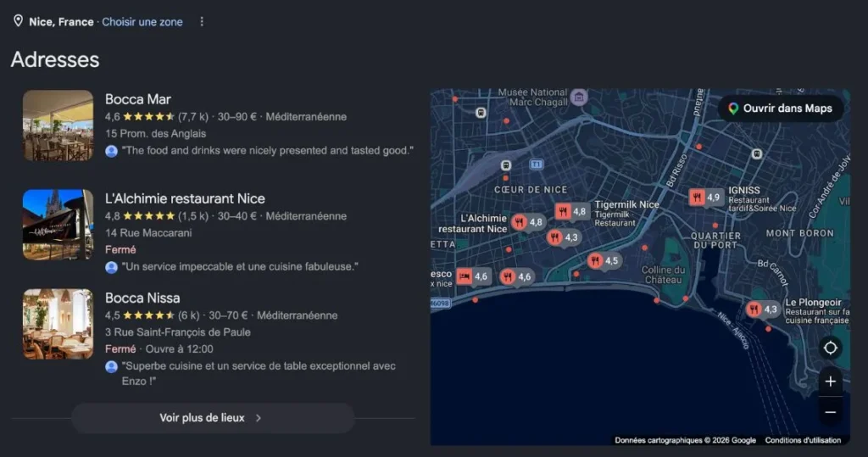Click the address 15 Prom. des Anglais
This screenshot has width=868, height=457.
pyautogui.click(x=156, y=133)
